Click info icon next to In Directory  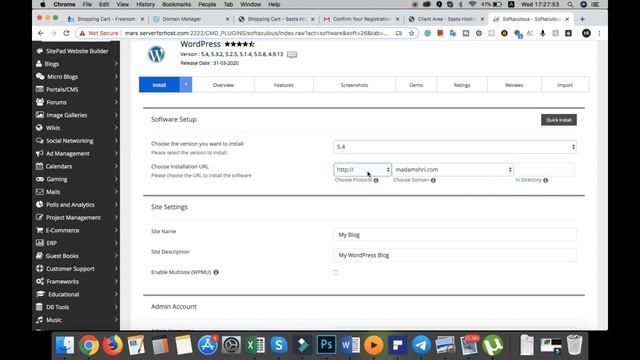[x=546, y=180]
